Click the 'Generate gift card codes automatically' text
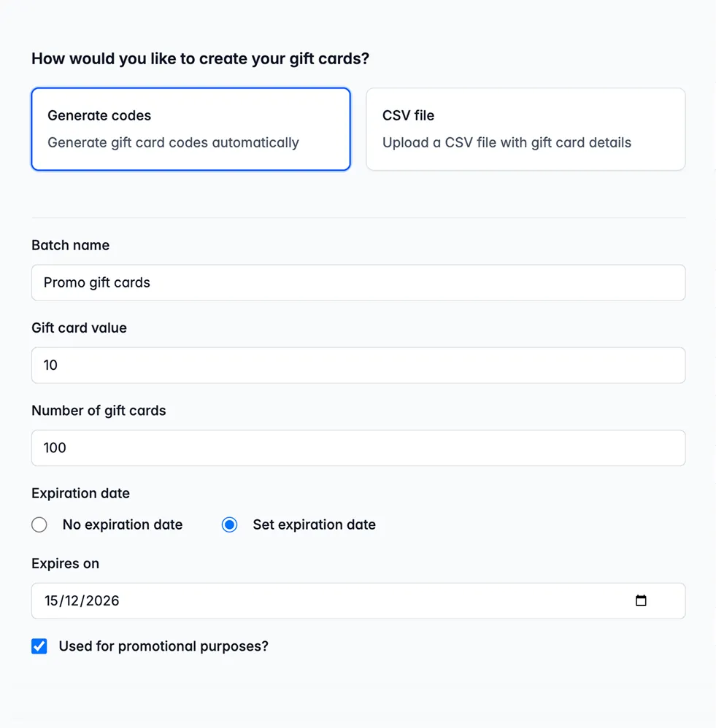This screenshot has height=728, width=716. click(173, 142)
